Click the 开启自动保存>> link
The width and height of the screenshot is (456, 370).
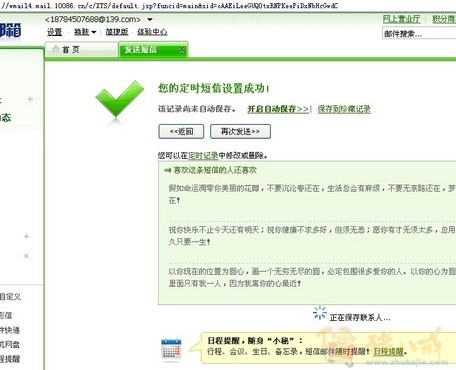click(x=278, y=109)
